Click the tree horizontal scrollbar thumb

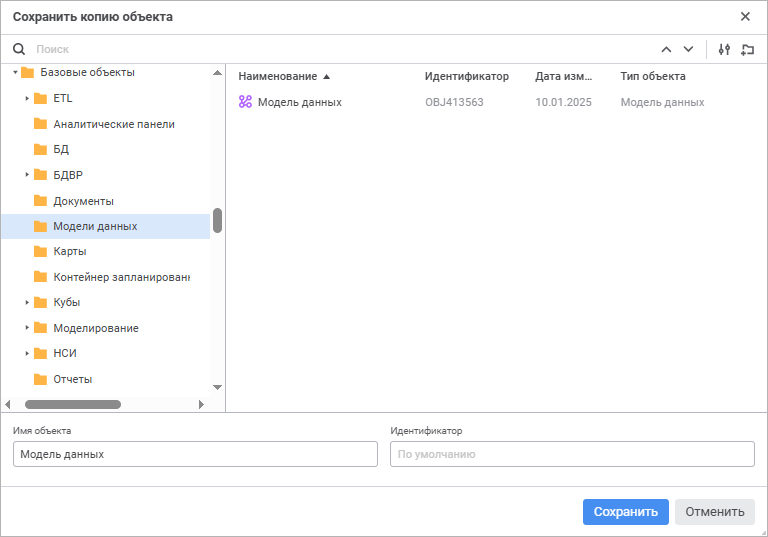(72, 404)
